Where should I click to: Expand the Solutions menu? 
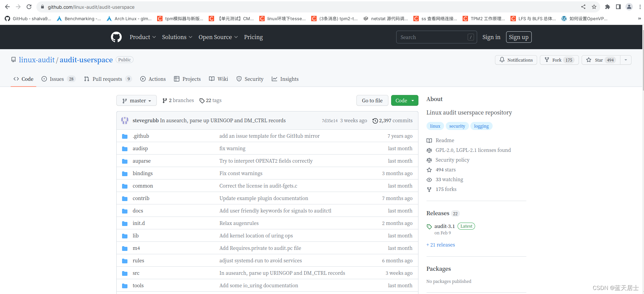click(177, 37)
